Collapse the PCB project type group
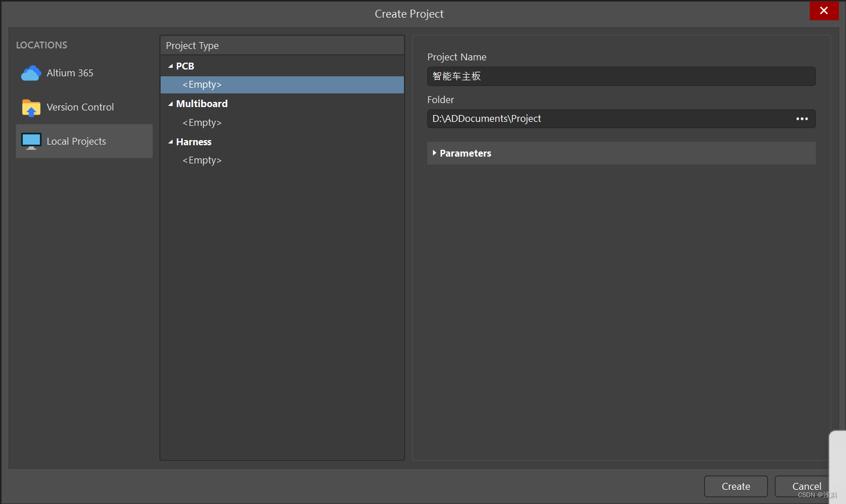This screenshot has height=504, width=846. click(x=170, y=66)
